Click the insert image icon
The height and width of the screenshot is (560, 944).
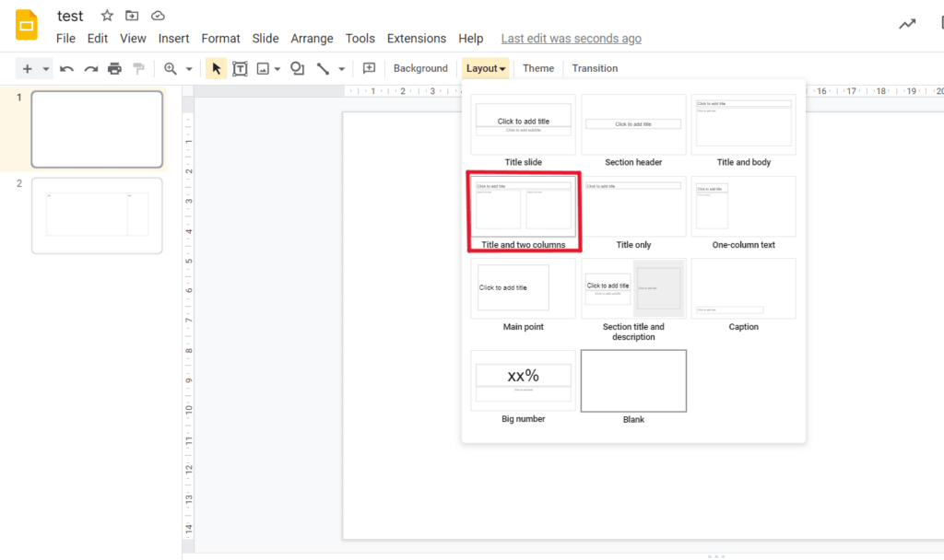[x=263, y=68]
